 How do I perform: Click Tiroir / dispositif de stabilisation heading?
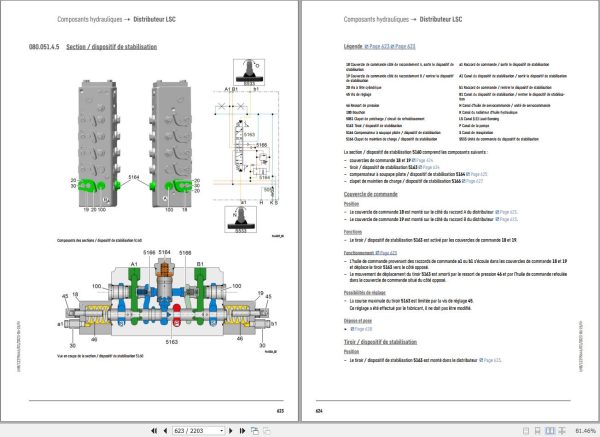coord(380,342)
